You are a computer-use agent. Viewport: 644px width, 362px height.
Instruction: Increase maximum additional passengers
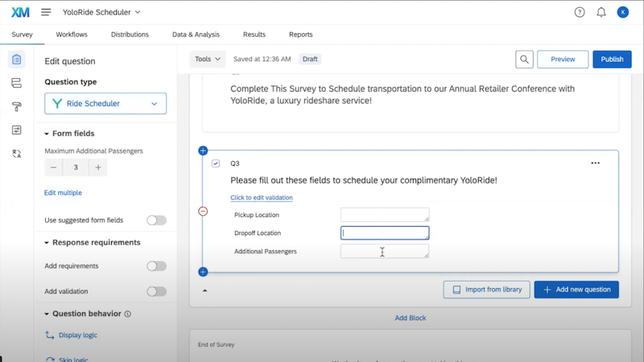(x=98, y=167)
